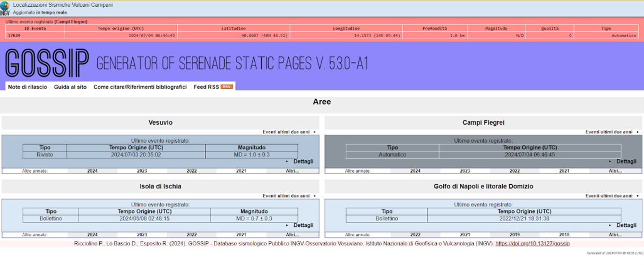The image size is (644, 265).
Task: Open the doi.org/10.13127/gossip citation link
Action: pyautogui.click(x=533, y=244)
